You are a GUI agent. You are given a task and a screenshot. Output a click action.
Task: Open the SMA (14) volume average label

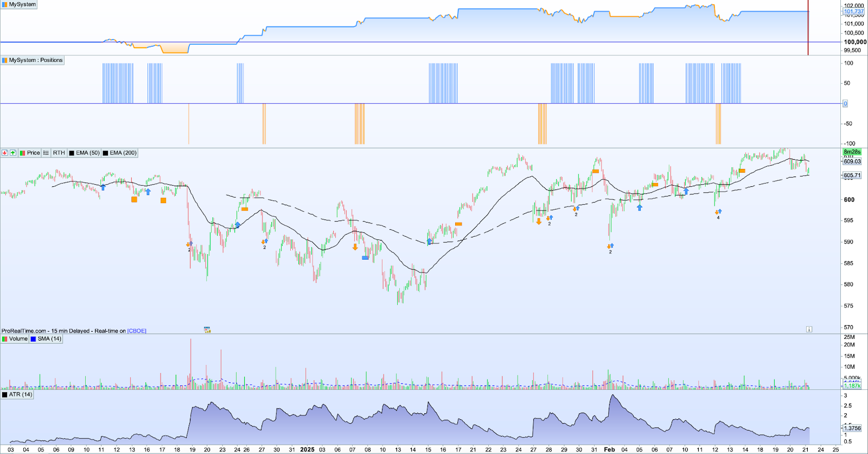click(49, 339)
